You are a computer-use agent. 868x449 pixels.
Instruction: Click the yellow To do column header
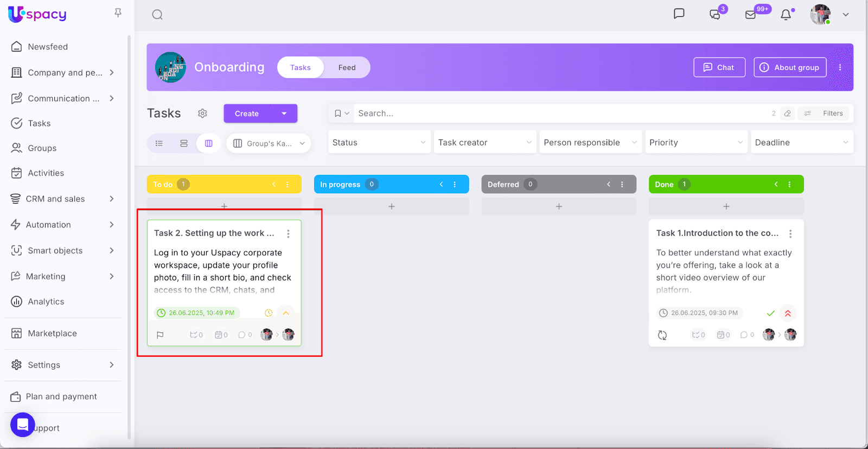(217, 185)
